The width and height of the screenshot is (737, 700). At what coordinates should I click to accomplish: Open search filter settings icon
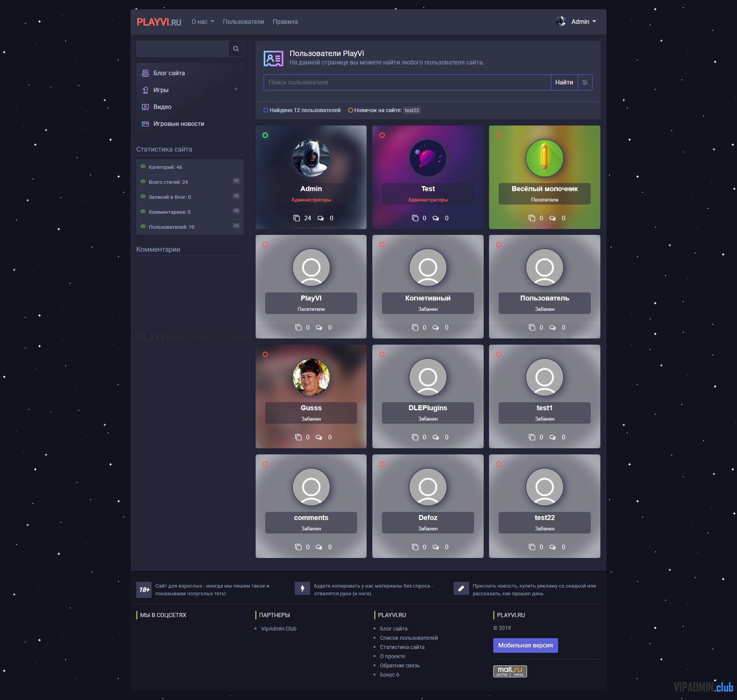(585, 83)
